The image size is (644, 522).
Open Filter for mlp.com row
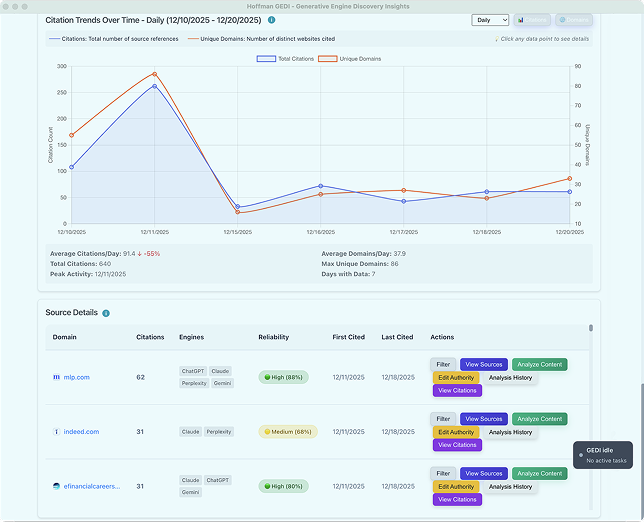pyautogui.click(x=443, y=365)
